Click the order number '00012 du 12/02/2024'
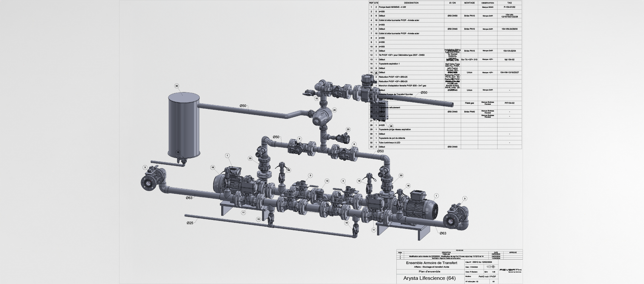The image size is (644, 284). 482,262
